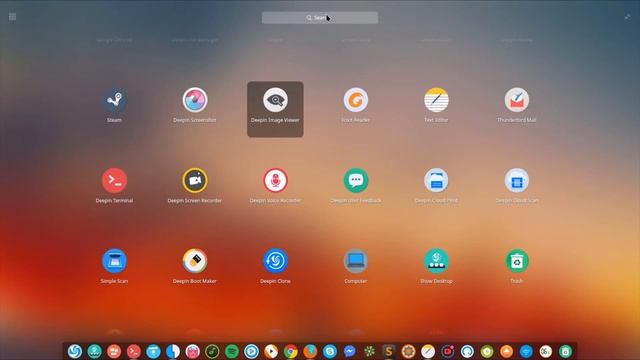640x360 pixels.
Task: Click the Deepin launcher icon in dock
Action: click(75, 351)
